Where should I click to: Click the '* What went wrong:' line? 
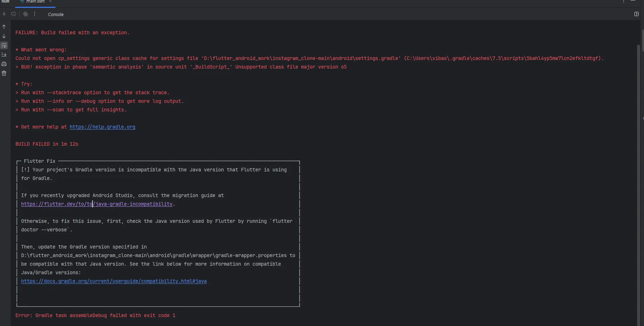(x=41, y=50)
